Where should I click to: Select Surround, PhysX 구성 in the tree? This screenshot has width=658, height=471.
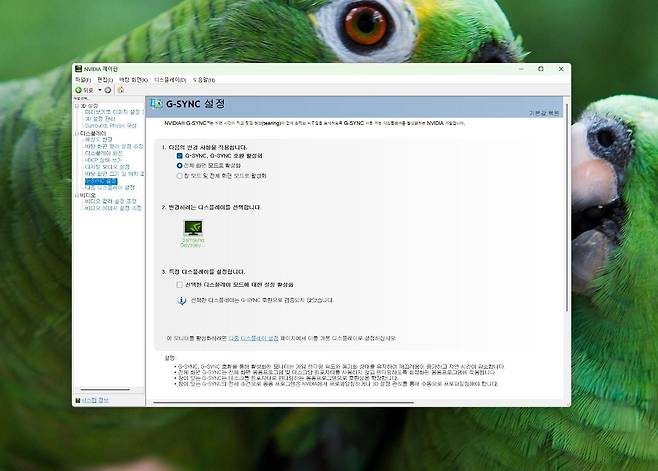point(110,126)
